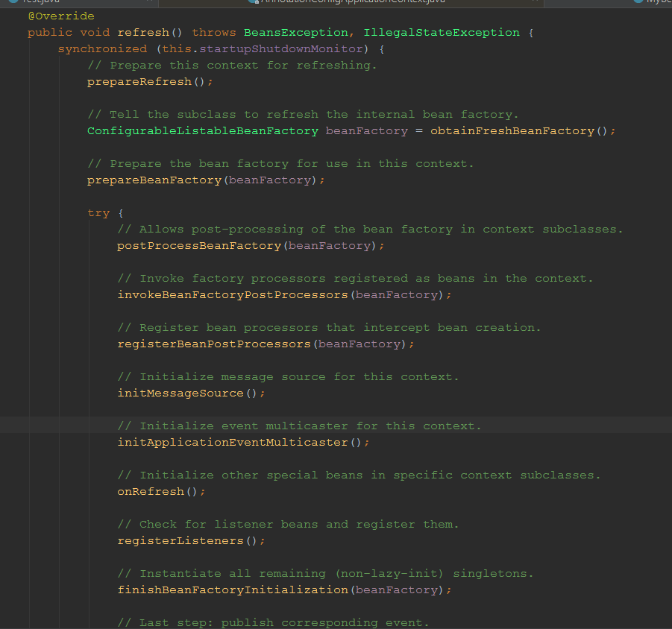This screenshot has height=629, width=672.
Task: Click comment 'Instantiate all remaining (non-lazy-init) singletons.'
Action: [x=325, y=574]
